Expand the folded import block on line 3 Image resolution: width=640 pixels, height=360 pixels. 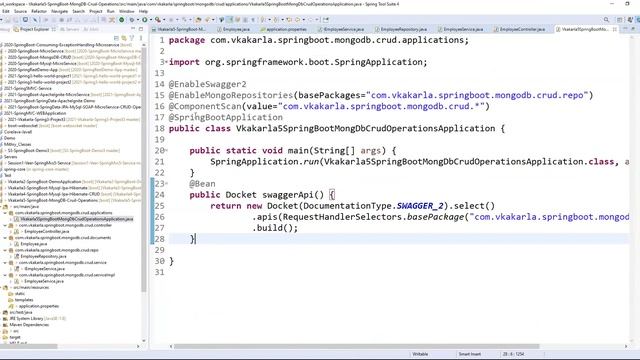click(166, 62)
